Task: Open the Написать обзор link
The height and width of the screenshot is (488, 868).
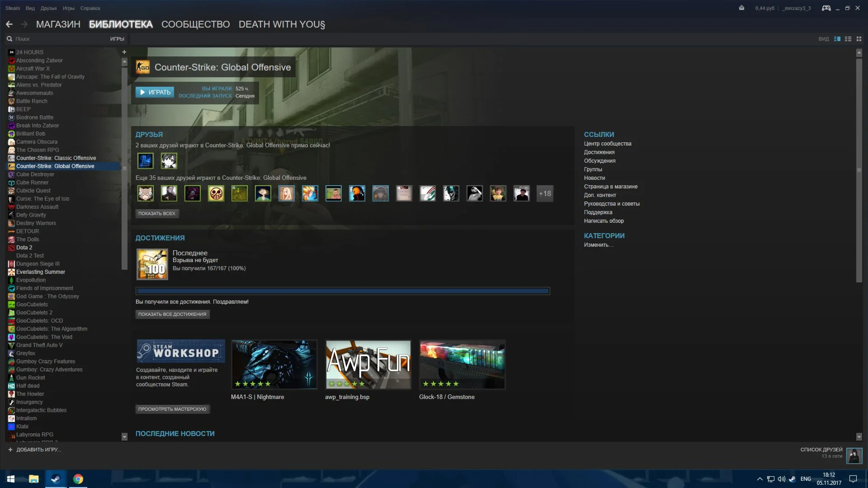Action: coord(604,221)
